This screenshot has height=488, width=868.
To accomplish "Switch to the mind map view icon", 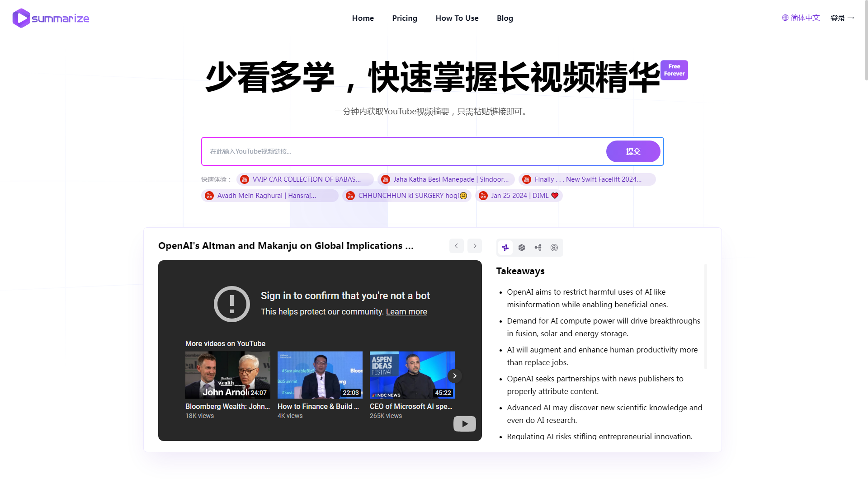I will 538,248.
